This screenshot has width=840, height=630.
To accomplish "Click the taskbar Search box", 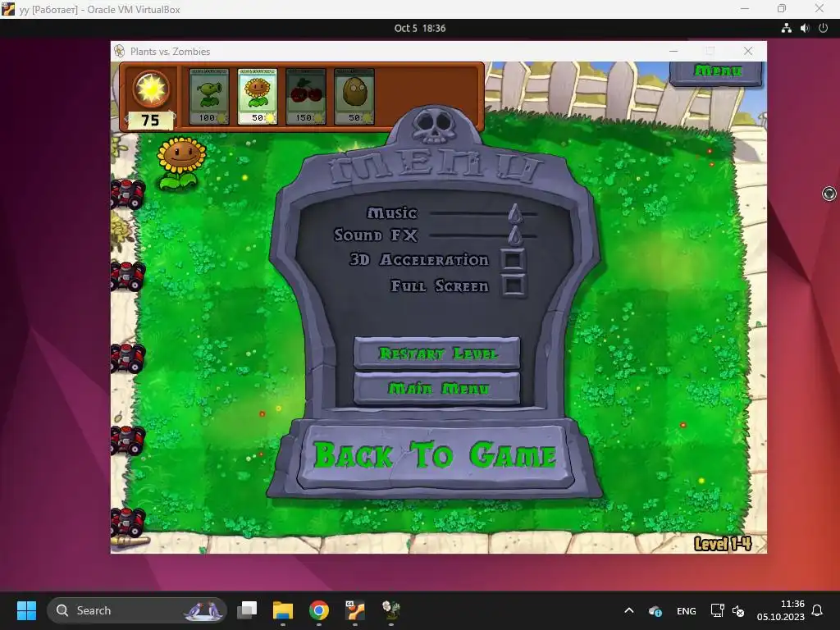I will tap(137, 610).
